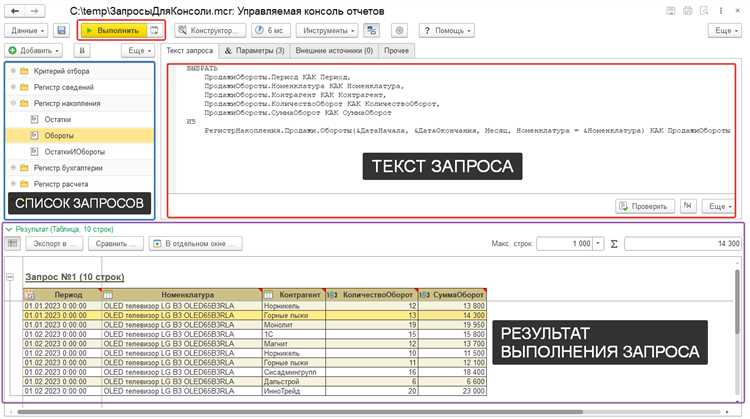750x419 pixels.
Task: Click the Fн function button in query editor
Action: click(688, 206)
